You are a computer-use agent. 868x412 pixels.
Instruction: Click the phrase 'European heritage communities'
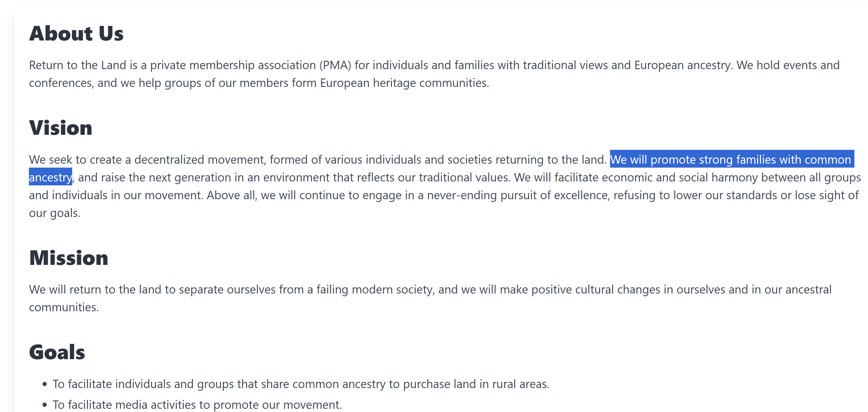[404, 83]
